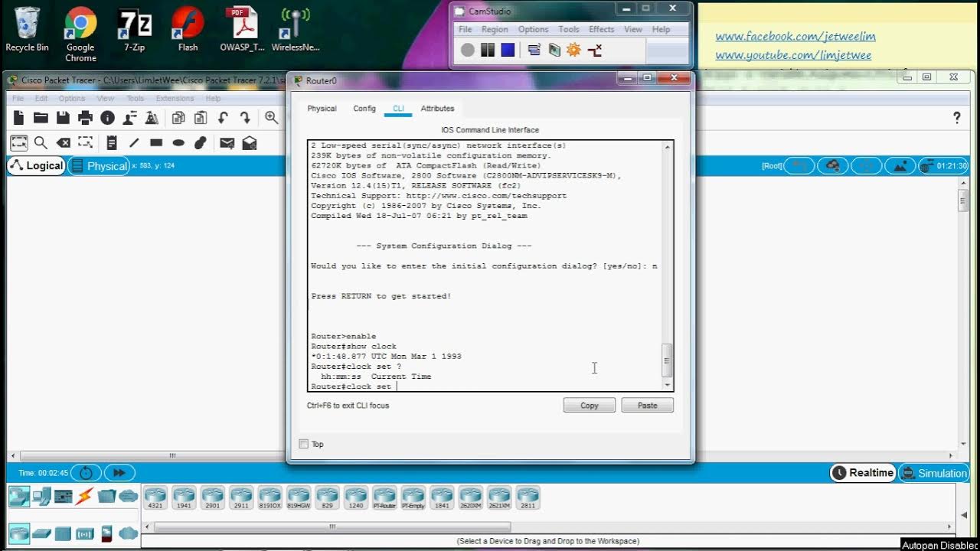
Task: Set tiled background with mountain icon
Action: click(900, 166)
